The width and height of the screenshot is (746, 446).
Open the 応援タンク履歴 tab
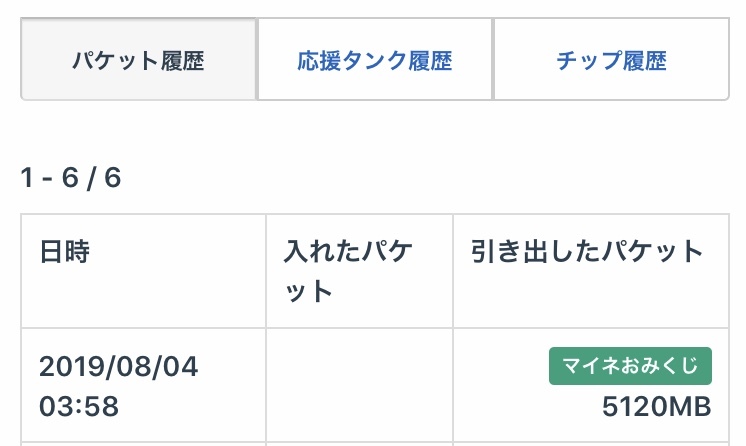tap(374, 61)
